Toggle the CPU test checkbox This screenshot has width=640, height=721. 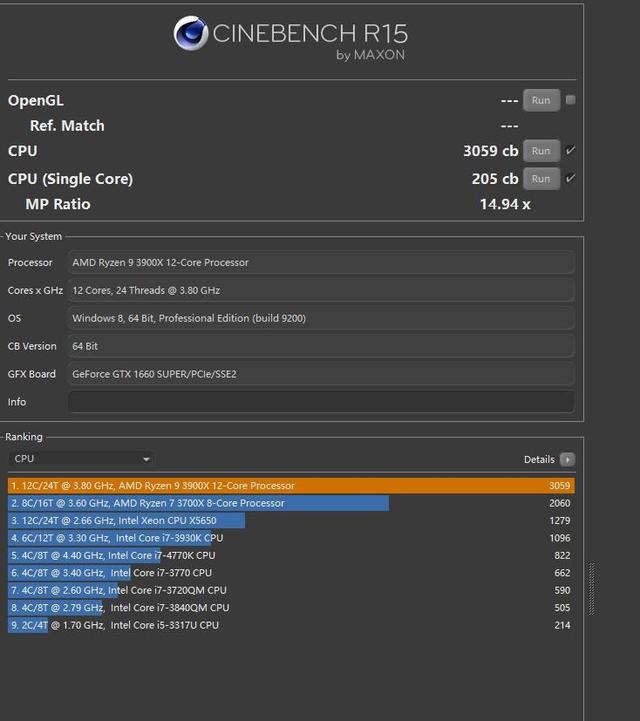[571, 150]
